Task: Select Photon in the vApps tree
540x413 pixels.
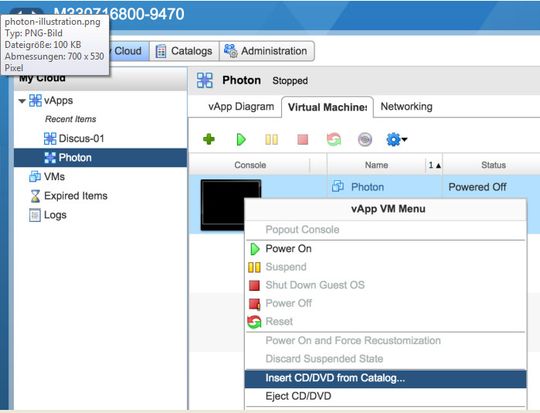Action: coord(101,158)
